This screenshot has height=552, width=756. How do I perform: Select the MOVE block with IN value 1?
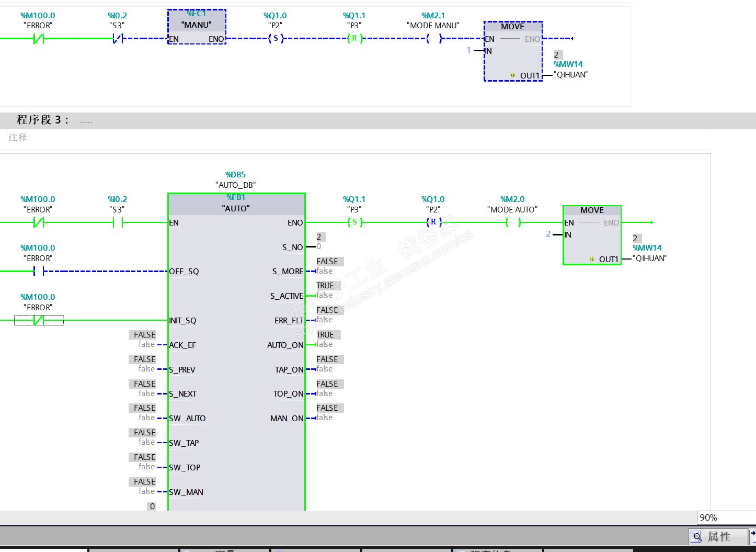(x=513, y=51)
